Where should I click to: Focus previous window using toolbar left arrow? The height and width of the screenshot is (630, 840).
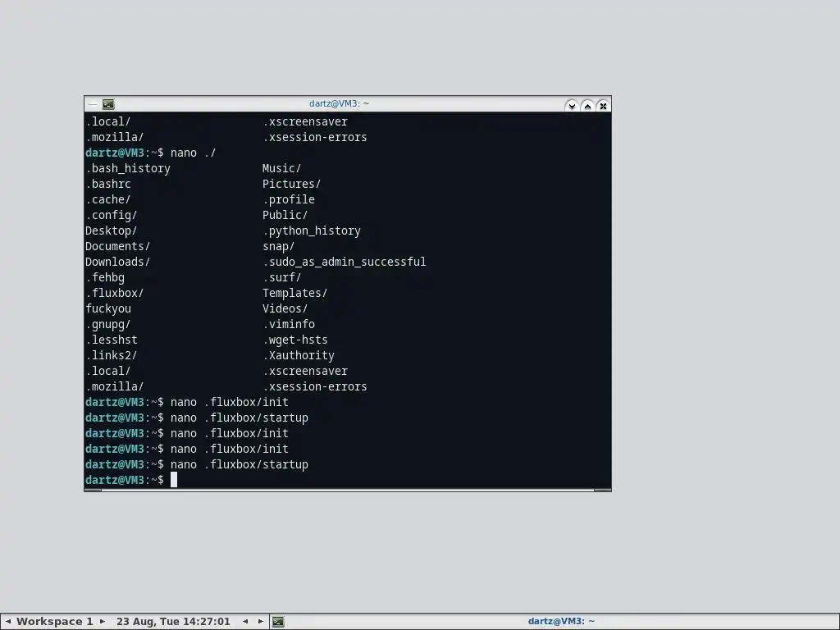245,622
